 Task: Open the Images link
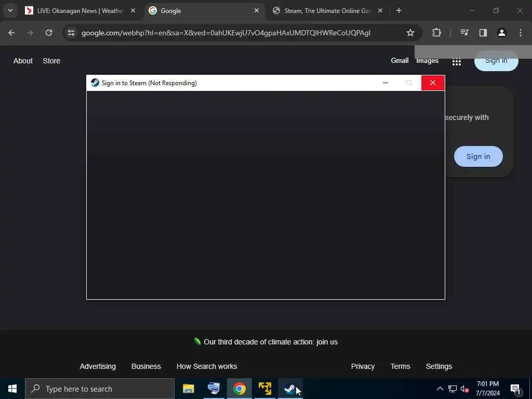click(x=427, y=61)
